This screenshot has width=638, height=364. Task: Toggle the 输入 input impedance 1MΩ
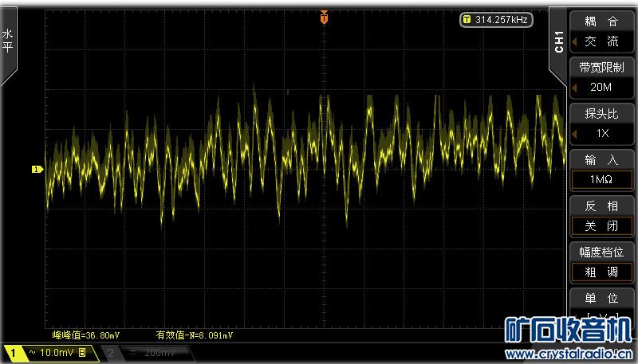[x=601, y=179]
